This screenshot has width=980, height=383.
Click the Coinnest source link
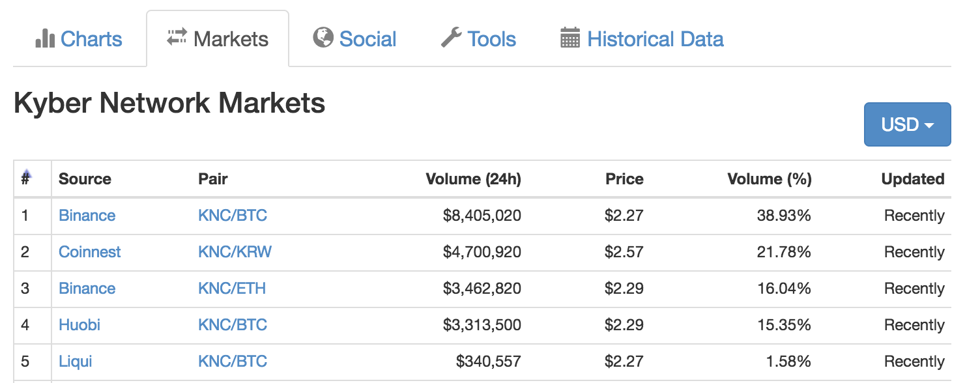[89, 252]
